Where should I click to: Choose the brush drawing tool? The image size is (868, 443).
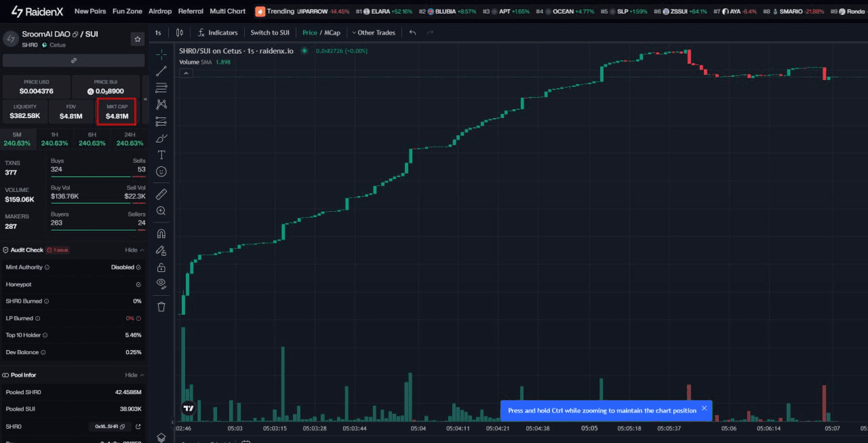pos(161,138)
